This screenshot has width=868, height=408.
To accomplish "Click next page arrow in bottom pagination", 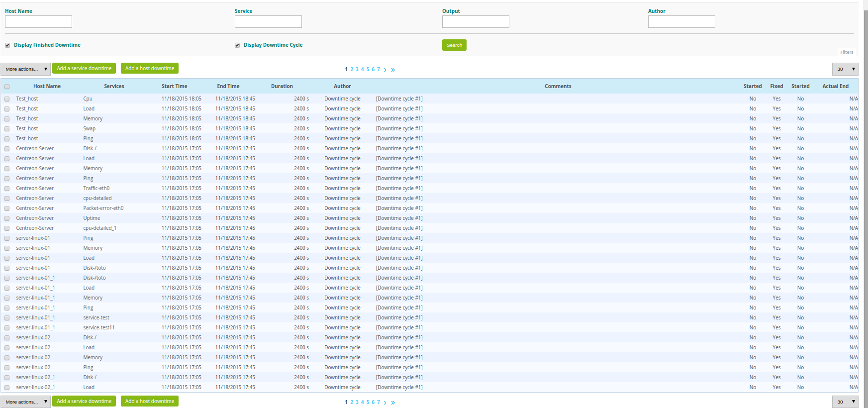I will (x=385, y=403).
